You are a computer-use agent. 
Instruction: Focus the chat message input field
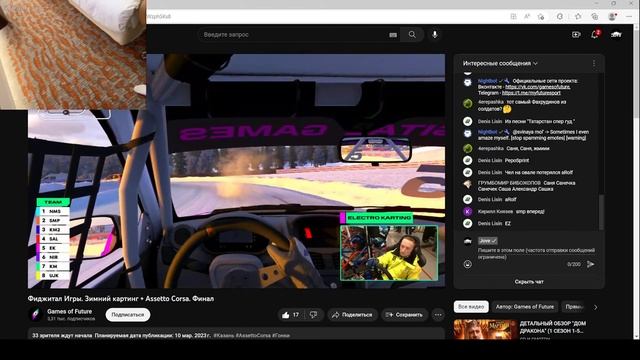536,253
